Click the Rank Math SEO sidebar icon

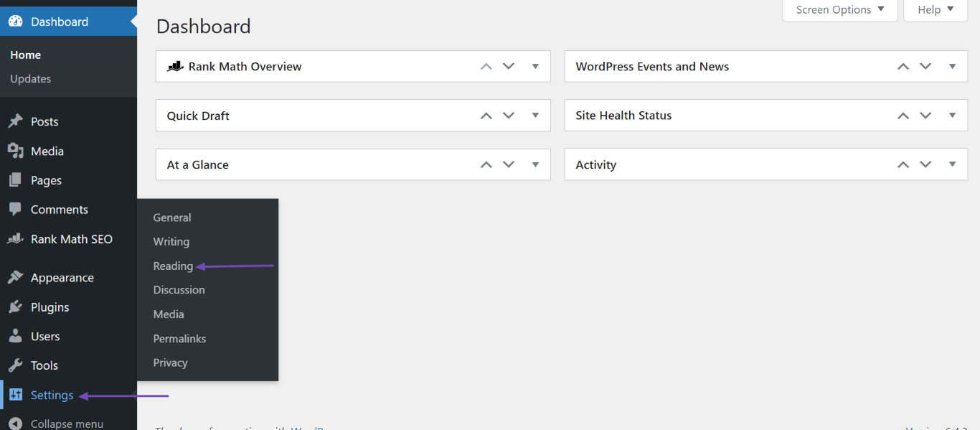coord(15,239)
